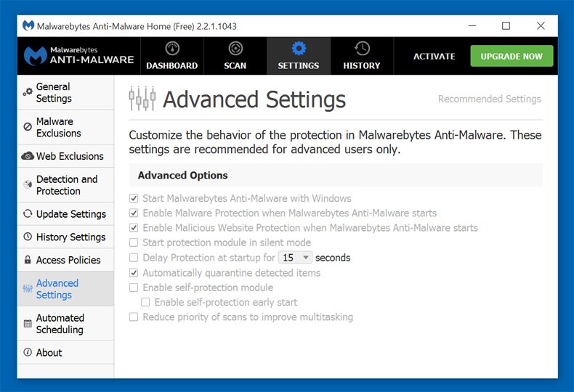Click the Recommended Settings link

pos(490,99)
